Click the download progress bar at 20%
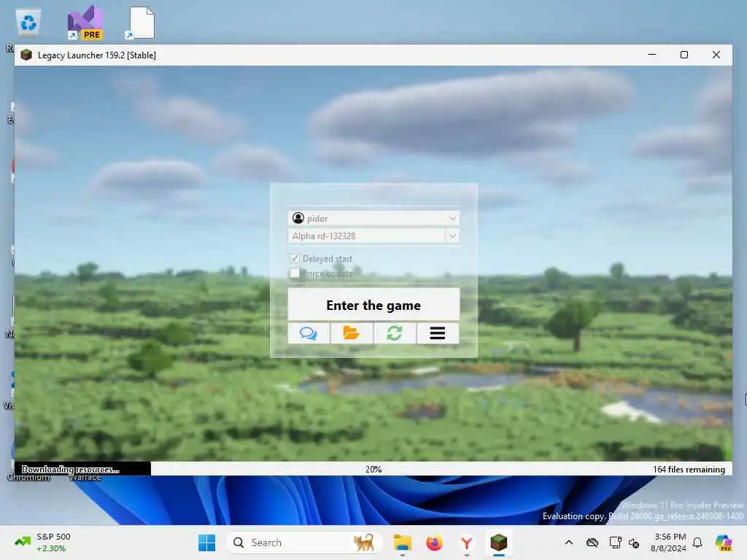Viewport: 747px width, 560px height. (x=373, y=469)
